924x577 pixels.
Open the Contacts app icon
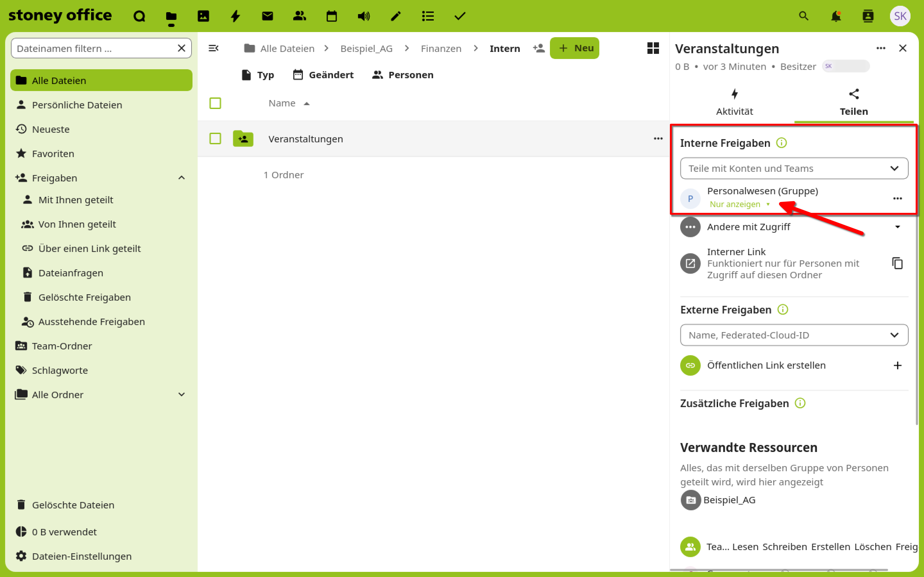(x=299, y=16)
